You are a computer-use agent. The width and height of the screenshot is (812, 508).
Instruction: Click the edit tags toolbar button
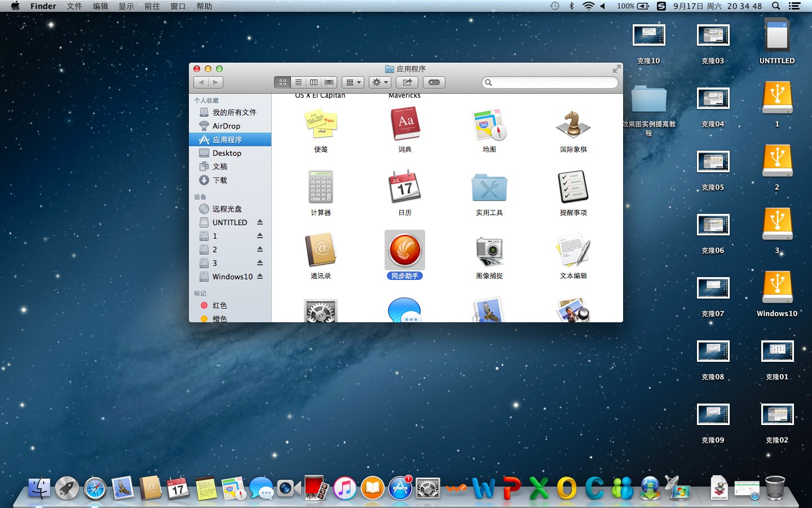(x=434, y=82)
